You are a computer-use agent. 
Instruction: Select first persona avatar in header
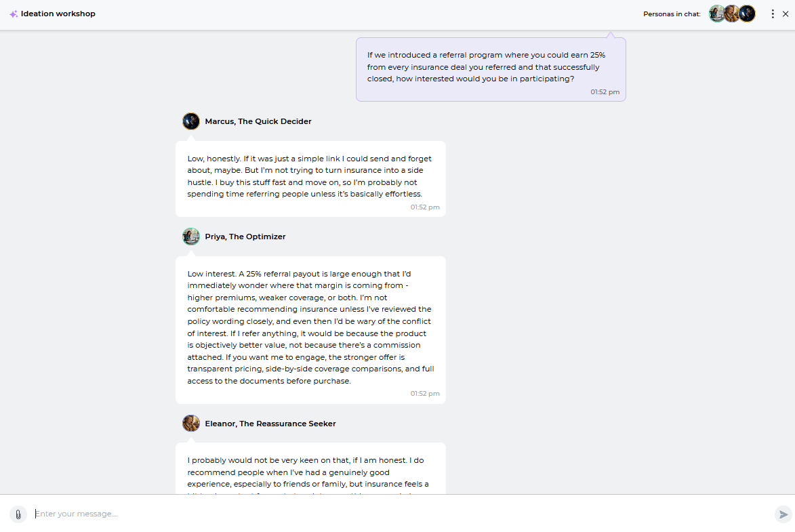(x=716, y=14)
